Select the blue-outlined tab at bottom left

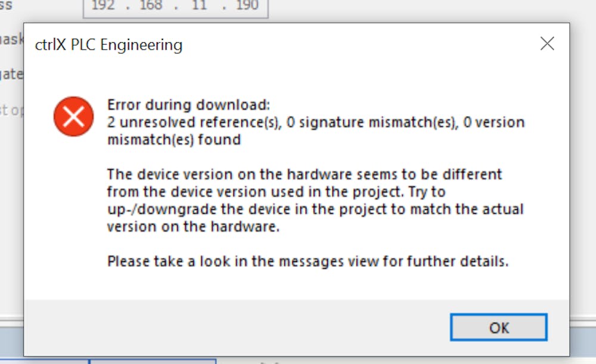click(x=152, y=360)
